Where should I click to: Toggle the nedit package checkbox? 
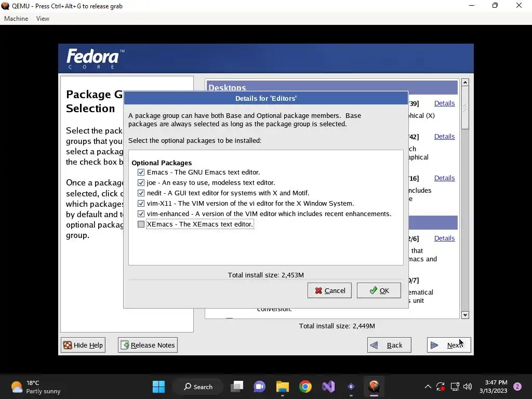(141, 193)
